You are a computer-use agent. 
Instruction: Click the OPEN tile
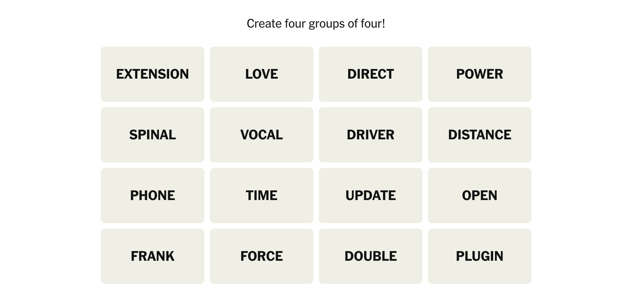click(x=480, y=196)
